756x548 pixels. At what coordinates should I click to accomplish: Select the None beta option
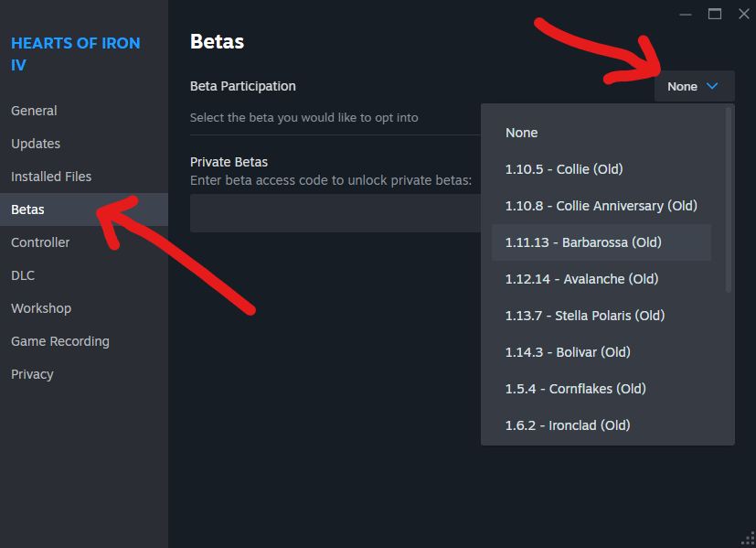pos(522,133)
